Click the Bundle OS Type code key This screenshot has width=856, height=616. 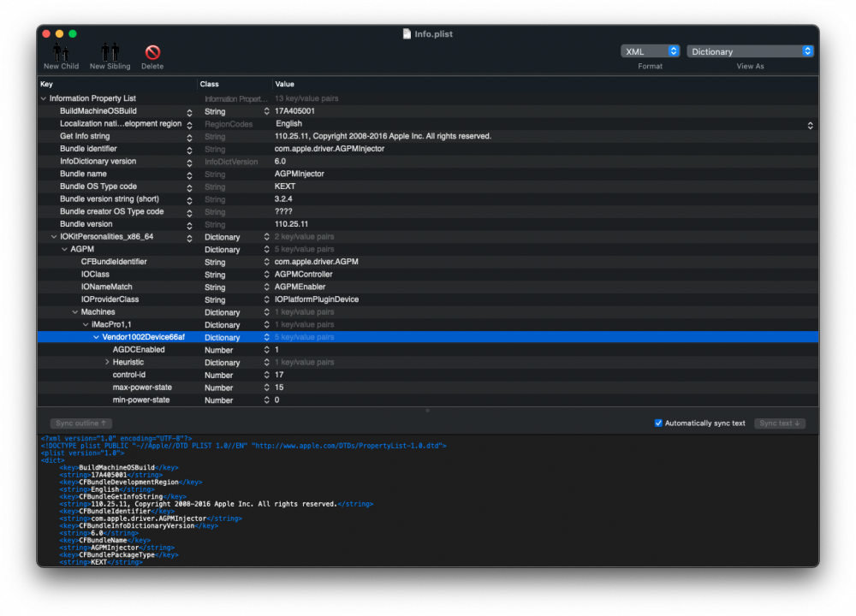point(98,187)
